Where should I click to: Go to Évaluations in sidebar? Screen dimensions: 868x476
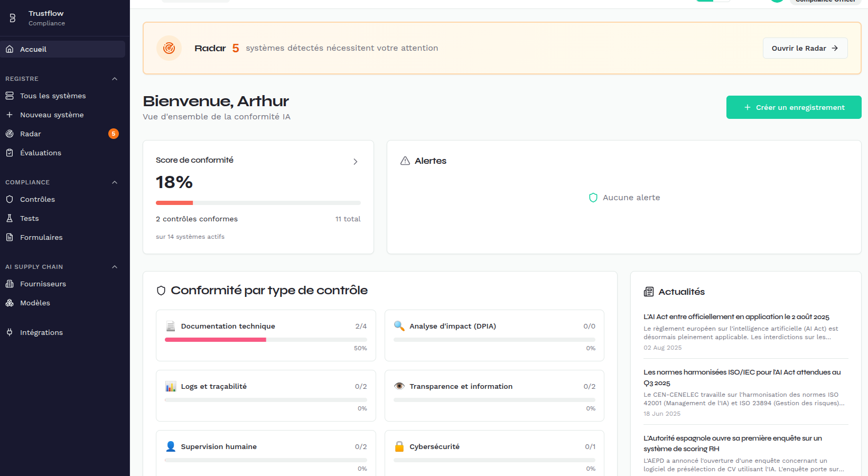click(x=41, y=153)
